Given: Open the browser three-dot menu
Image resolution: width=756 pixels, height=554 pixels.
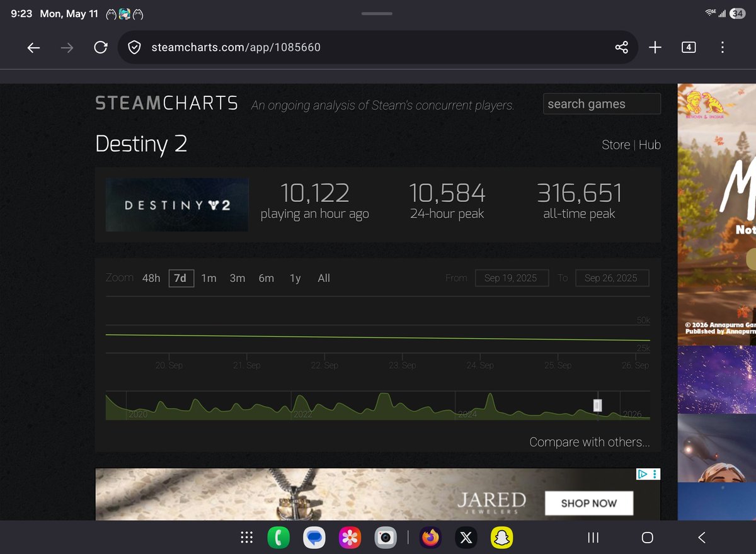Looking at the screenshot, I should (x=722, y=48).
